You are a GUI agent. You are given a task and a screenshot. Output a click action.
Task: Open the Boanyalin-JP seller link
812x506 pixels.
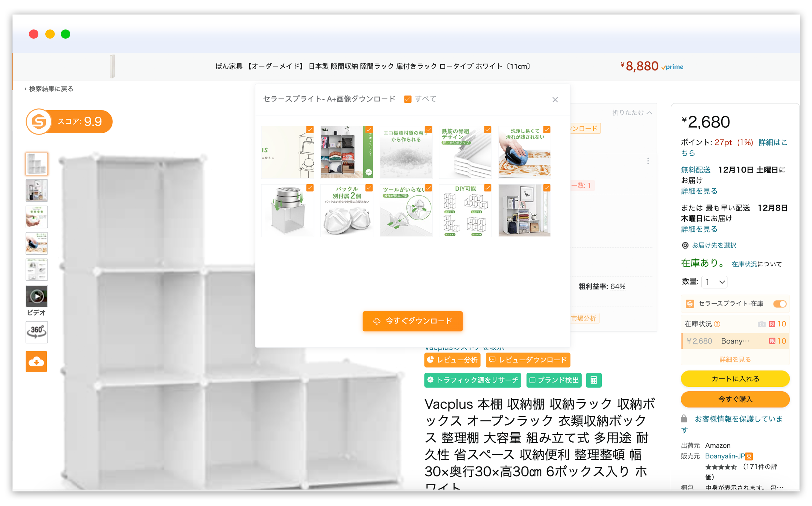[x=725, y=456]
